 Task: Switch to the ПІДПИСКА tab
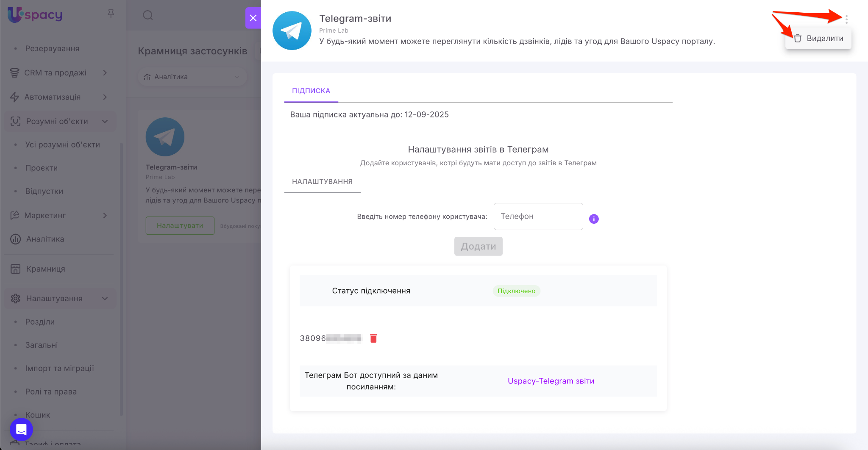tap(311, 91)
